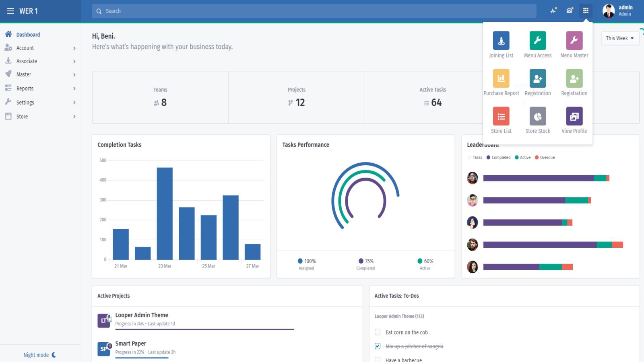Toggle the hamburger menu icon
644x362 pixels.
(10, 11)
